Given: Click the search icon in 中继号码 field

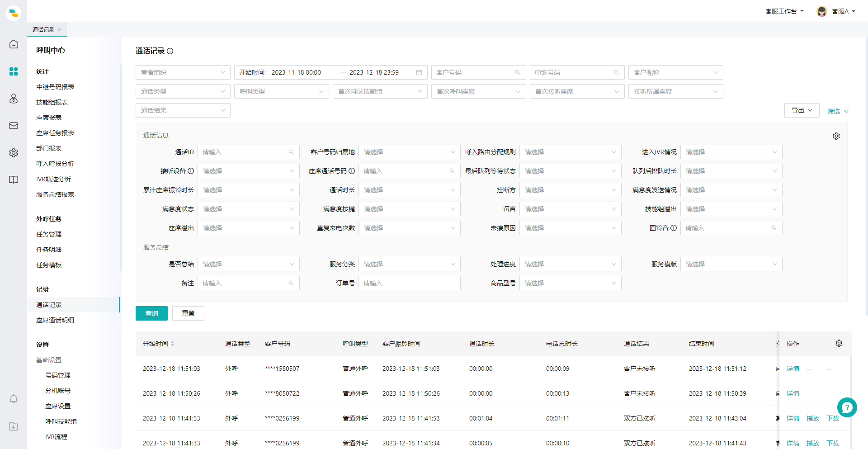Looking at the screenshot, I should coord(616,72).
